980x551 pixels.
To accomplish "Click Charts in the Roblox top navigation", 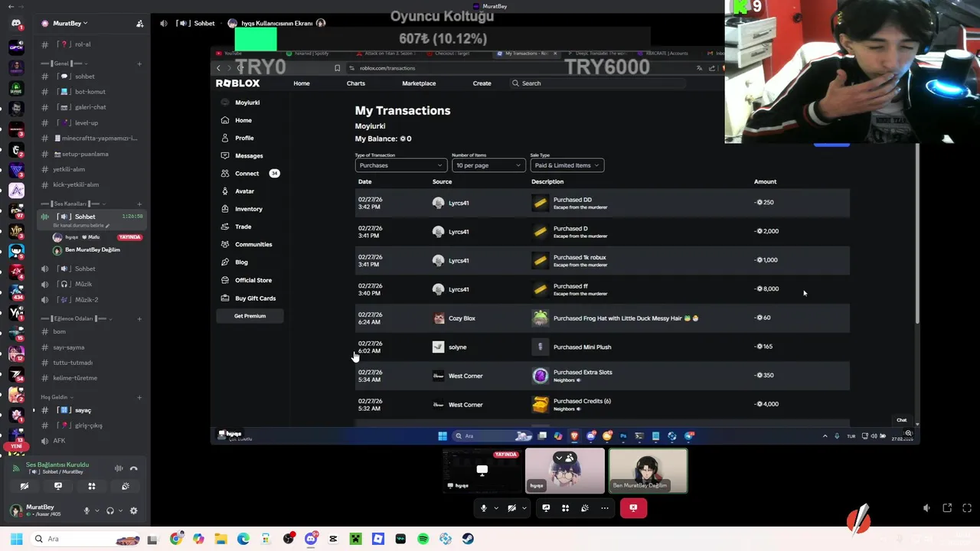I will click(x=356, y=83).
